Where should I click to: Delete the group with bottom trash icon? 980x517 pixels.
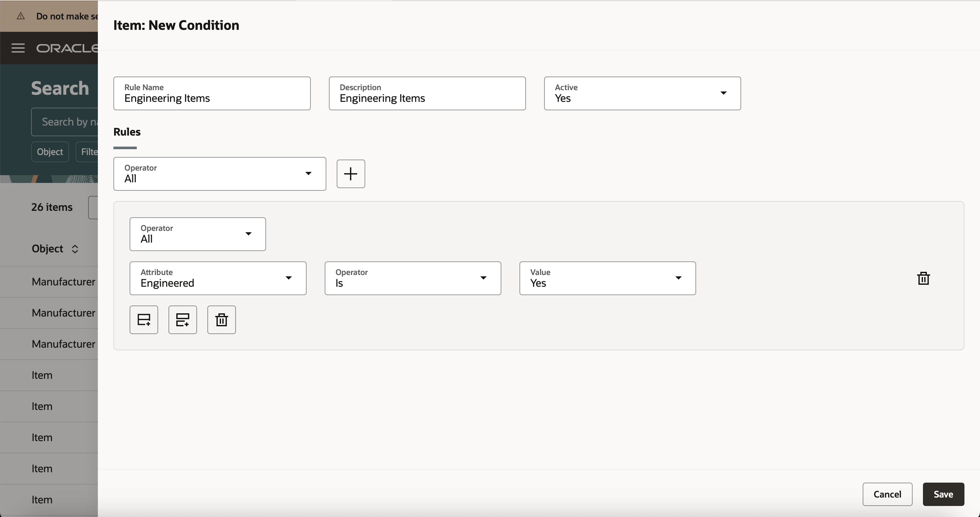221,319
